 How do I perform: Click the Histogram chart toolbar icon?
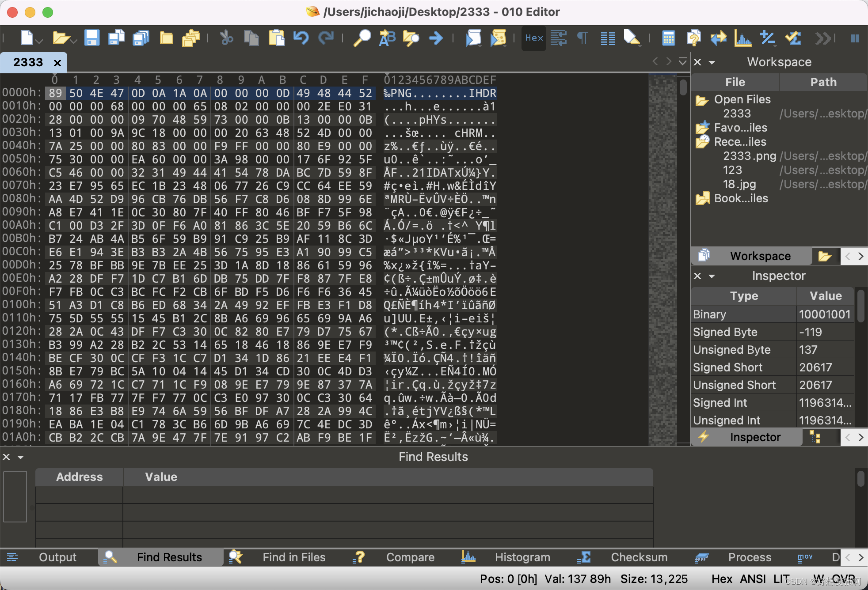(742, 38)
